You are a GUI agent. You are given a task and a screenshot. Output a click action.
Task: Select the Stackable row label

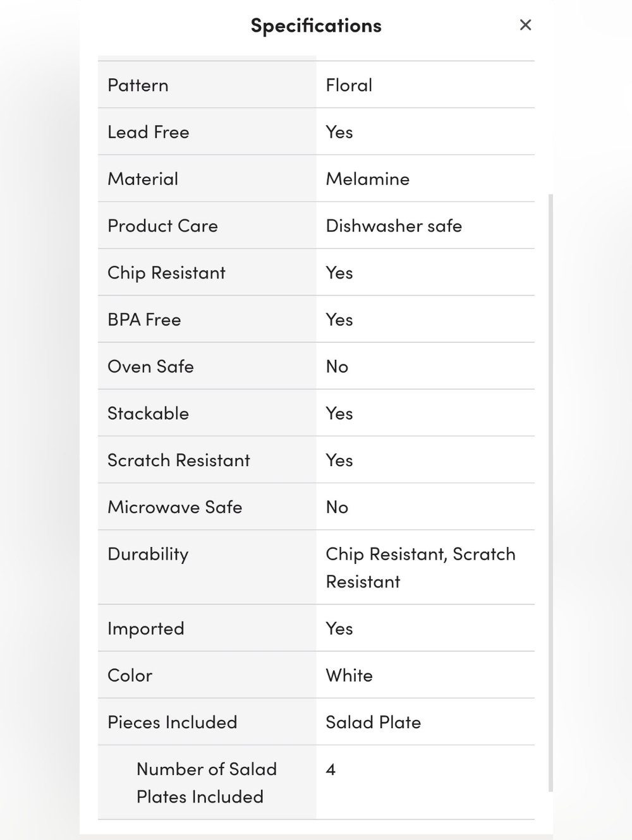point(148,413)
